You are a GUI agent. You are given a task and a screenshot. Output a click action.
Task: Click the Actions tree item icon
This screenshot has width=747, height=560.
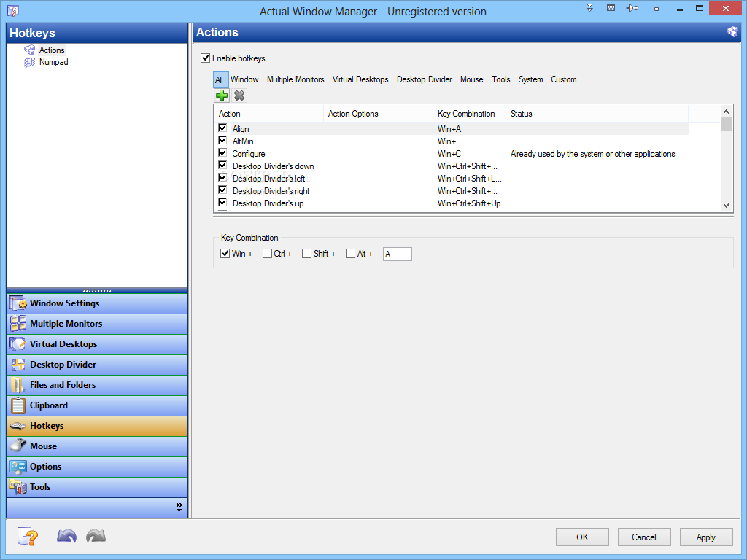pyautogui.click(x=29, y=50)
